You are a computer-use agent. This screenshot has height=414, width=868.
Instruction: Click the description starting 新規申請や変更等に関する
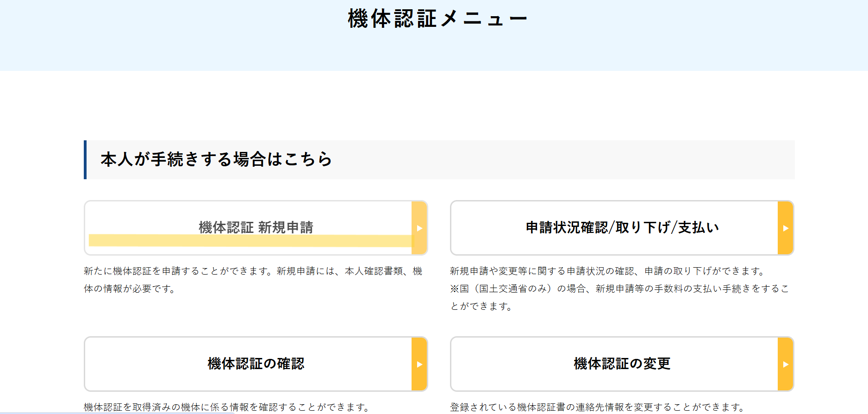(x=608, y=271)
